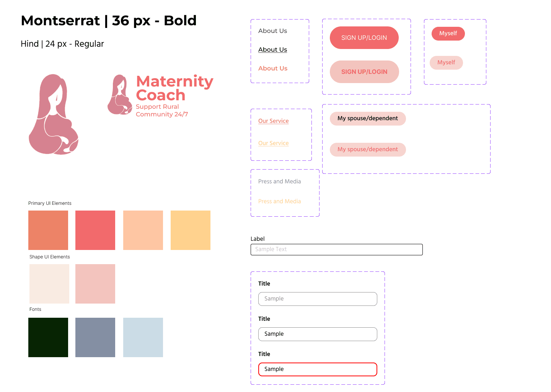
Task: Click the red-bordered Sample input field
Action: [318, 369]
